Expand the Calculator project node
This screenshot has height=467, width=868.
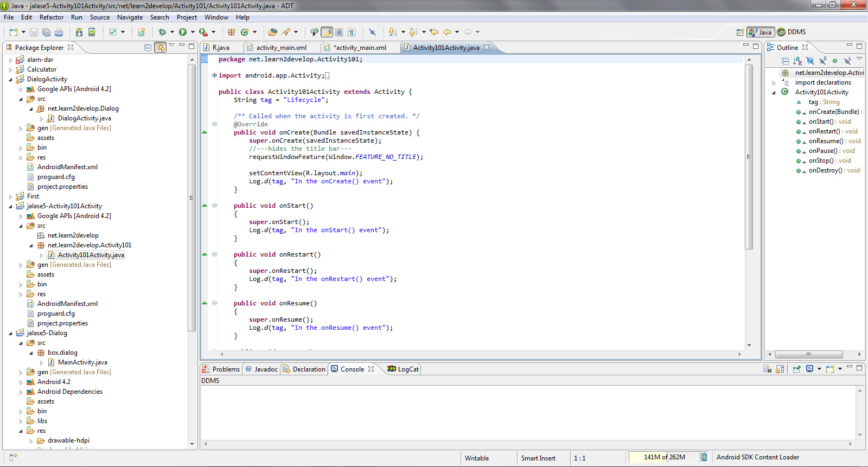coord(10,69)
